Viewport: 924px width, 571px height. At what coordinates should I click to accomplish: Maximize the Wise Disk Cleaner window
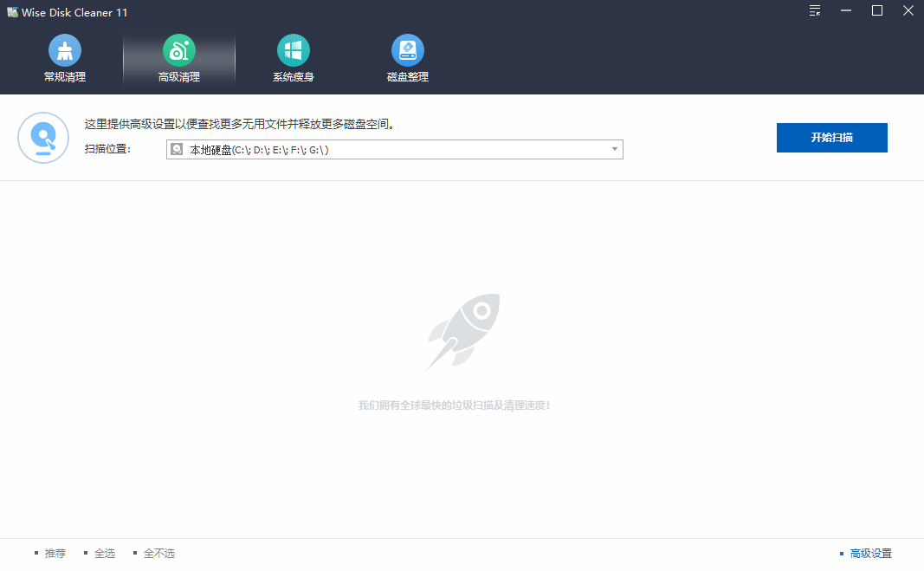pyautogui.click(x=877, y=10)
